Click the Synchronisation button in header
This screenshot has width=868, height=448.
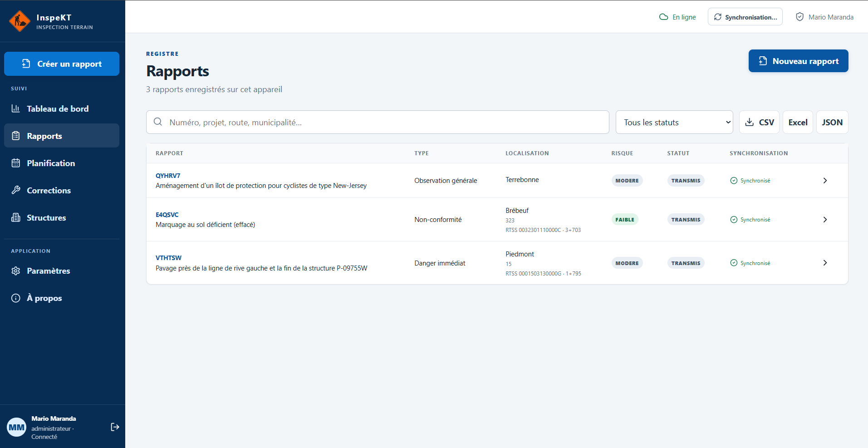(x=745, y=17)
